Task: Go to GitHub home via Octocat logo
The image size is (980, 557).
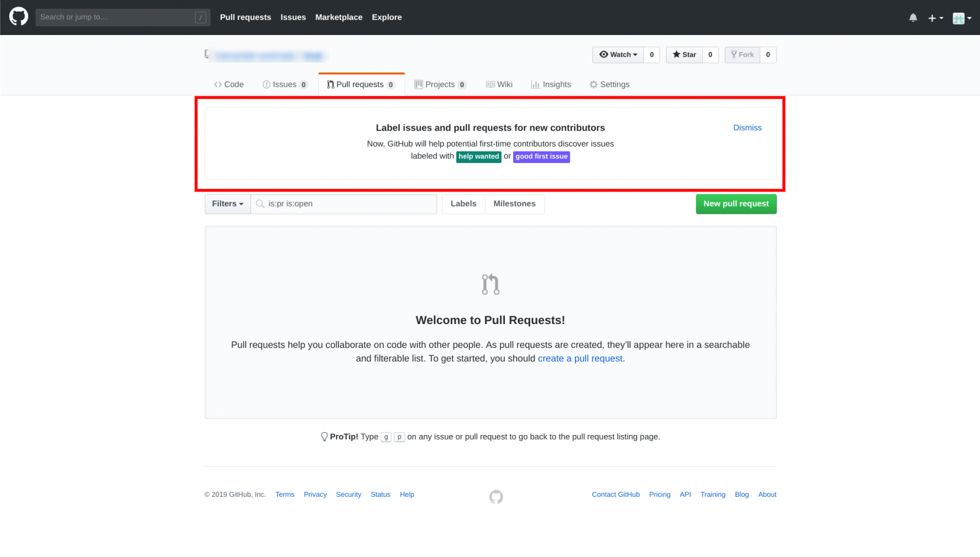Action: (19, 17)
